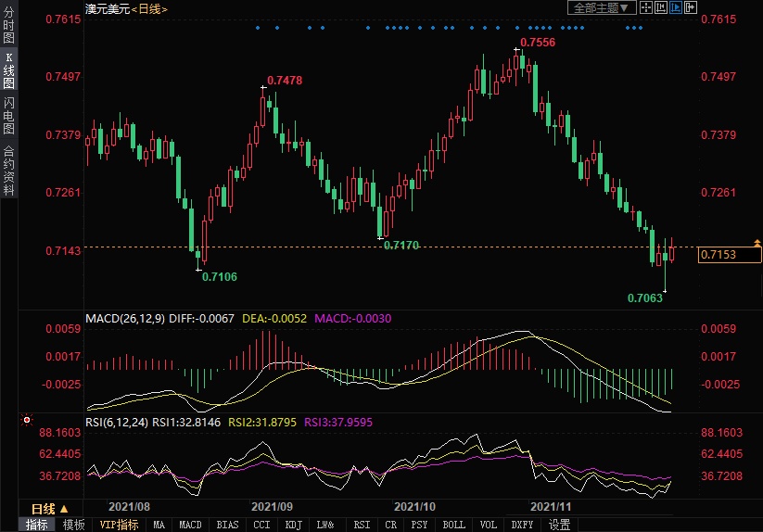Toggle the BOLL indicator button
This screenshot has width=763, height=532.
453,525
